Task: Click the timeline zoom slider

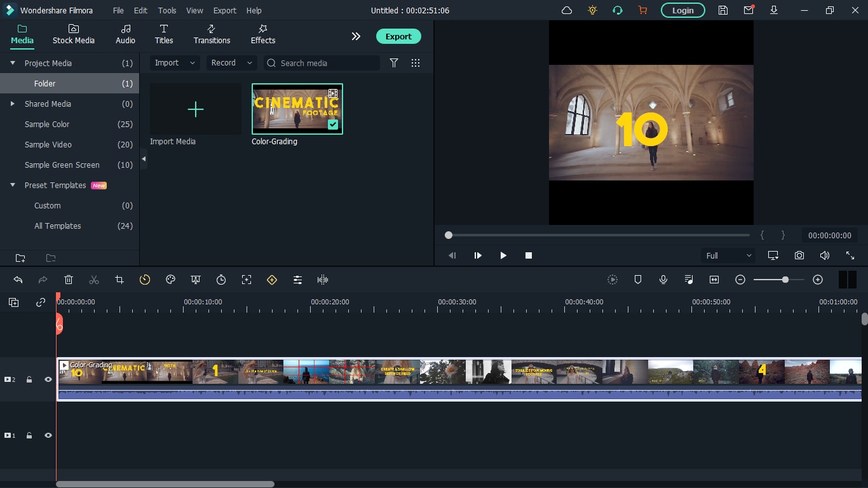Action: (x=785, y=280)
